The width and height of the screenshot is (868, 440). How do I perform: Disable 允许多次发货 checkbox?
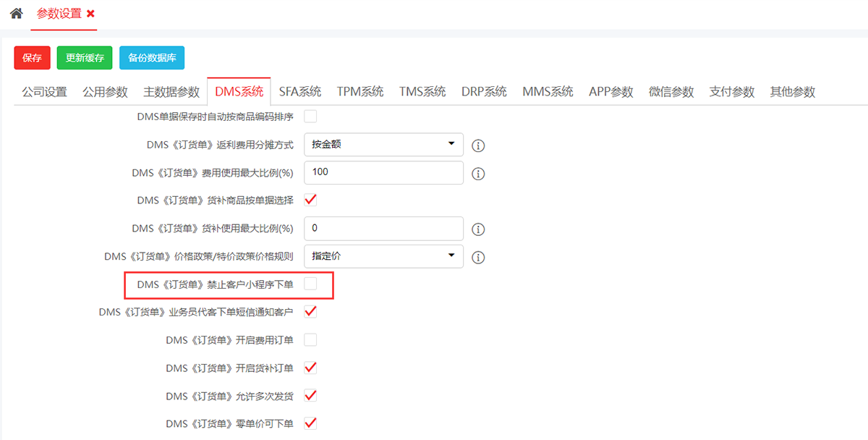coord(310,395)
